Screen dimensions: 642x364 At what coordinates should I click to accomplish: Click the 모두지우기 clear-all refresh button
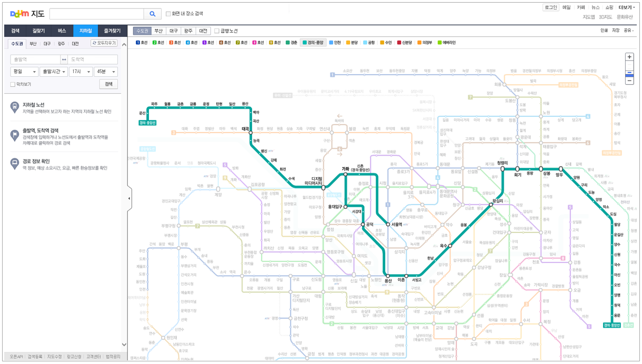tap(104, 43)
